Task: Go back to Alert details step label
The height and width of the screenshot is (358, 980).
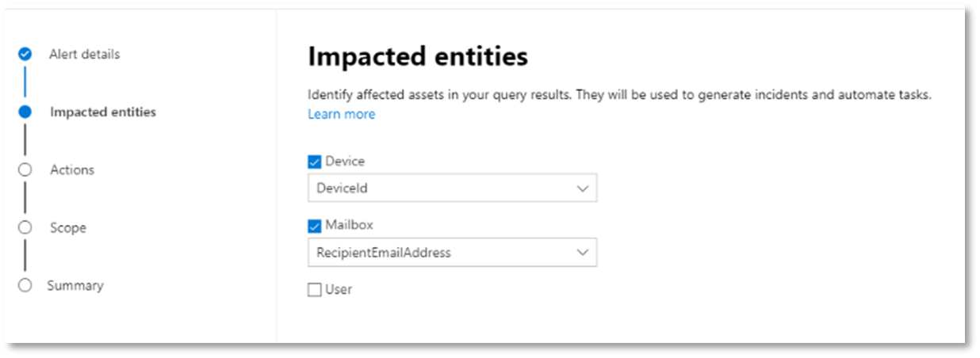Action: 85,54
